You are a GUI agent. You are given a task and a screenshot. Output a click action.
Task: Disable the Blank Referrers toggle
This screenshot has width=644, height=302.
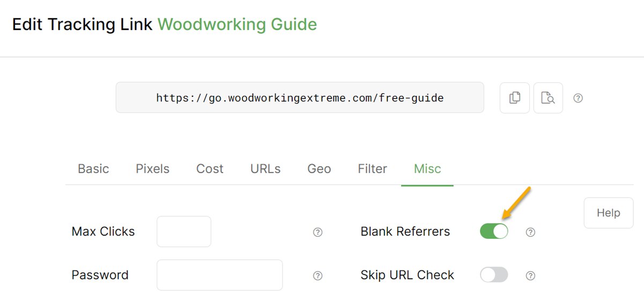pos(494,231)
